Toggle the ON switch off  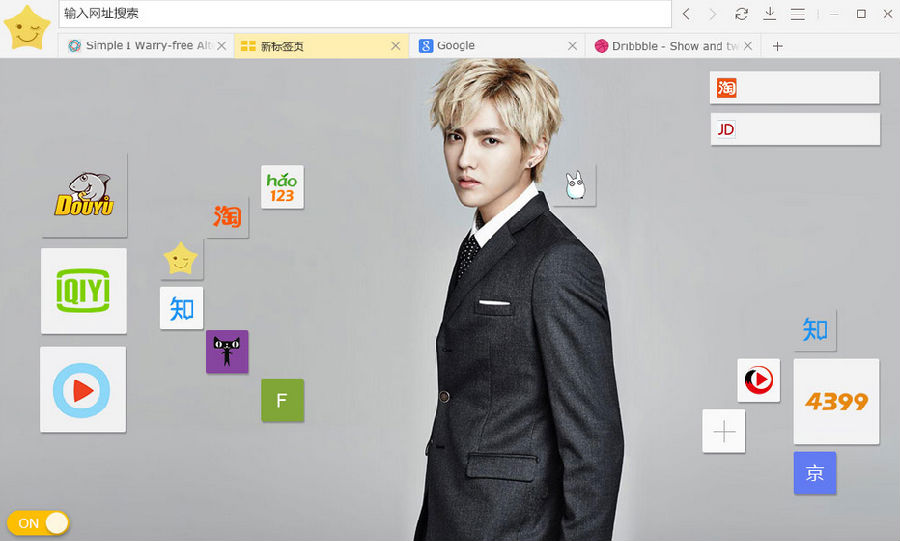click(x=38, y=523)
